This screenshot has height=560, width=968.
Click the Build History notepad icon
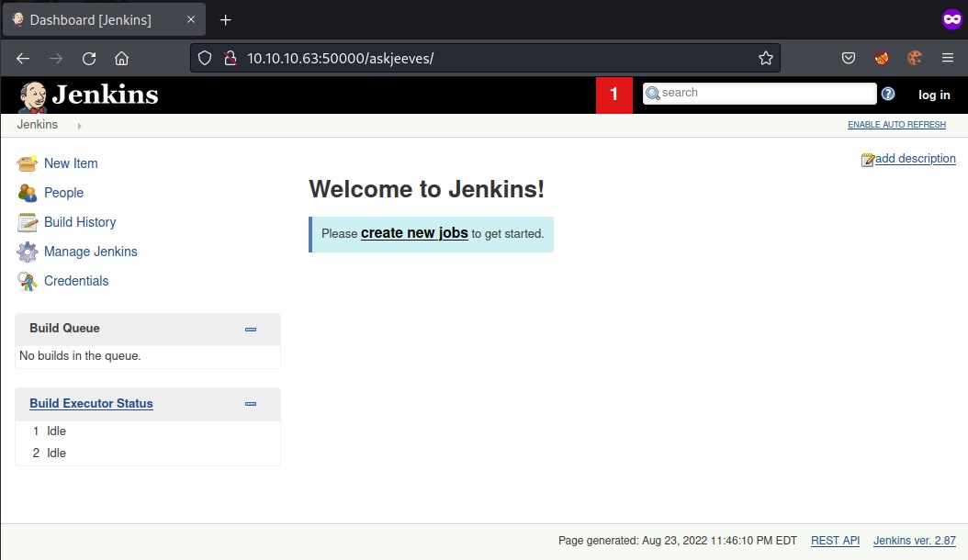28,222
